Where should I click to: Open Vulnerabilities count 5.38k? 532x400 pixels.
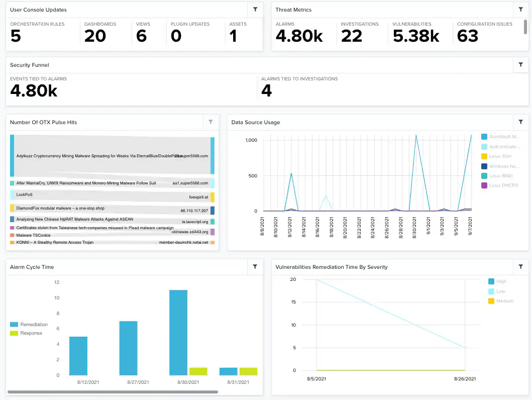coord(416,36)
